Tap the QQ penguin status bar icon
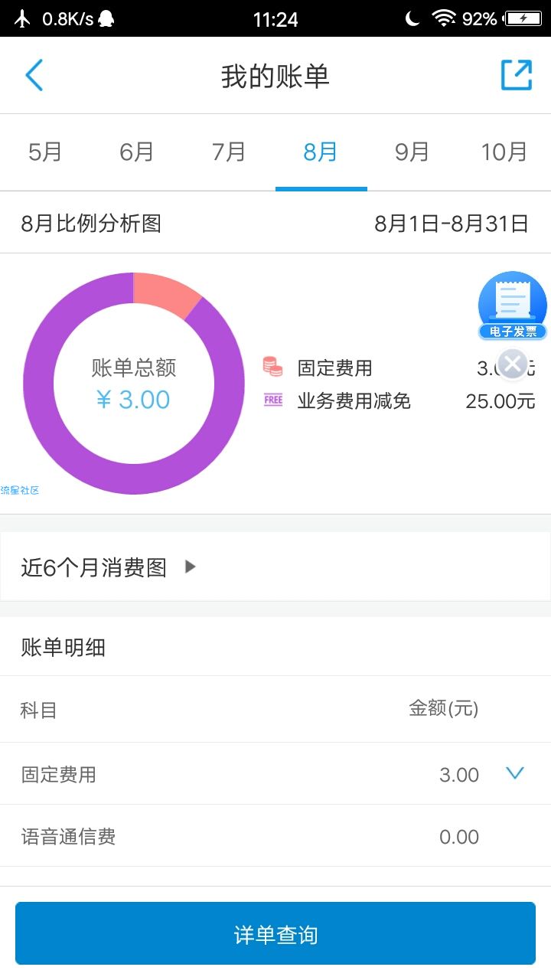 pos(106,18)
